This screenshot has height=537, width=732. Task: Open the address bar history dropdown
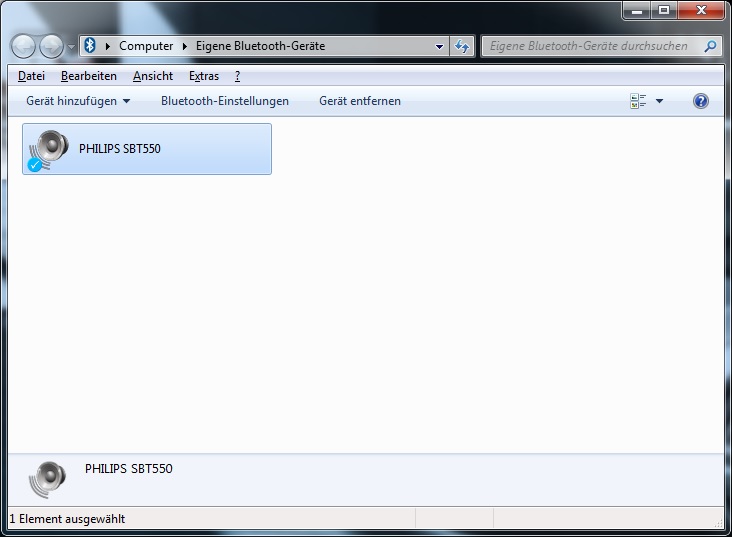[x=439, y=46]
